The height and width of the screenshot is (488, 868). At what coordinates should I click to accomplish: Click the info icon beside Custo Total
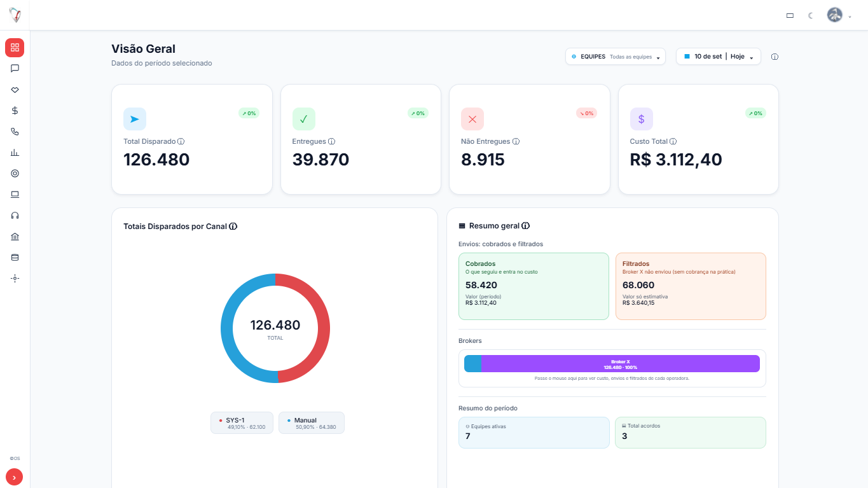coord(673,141)
